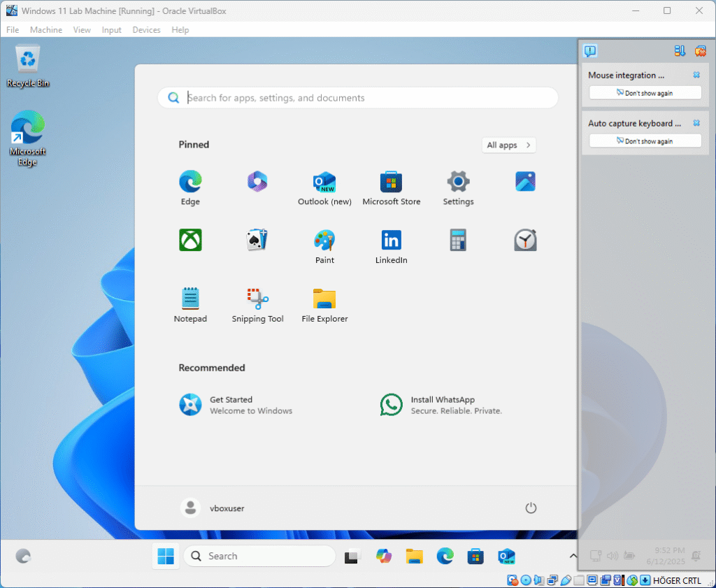Open the Solitaire pinned app
Image resolution: width=716 pixels, height=588 pixels.
(x=257, y=240)
